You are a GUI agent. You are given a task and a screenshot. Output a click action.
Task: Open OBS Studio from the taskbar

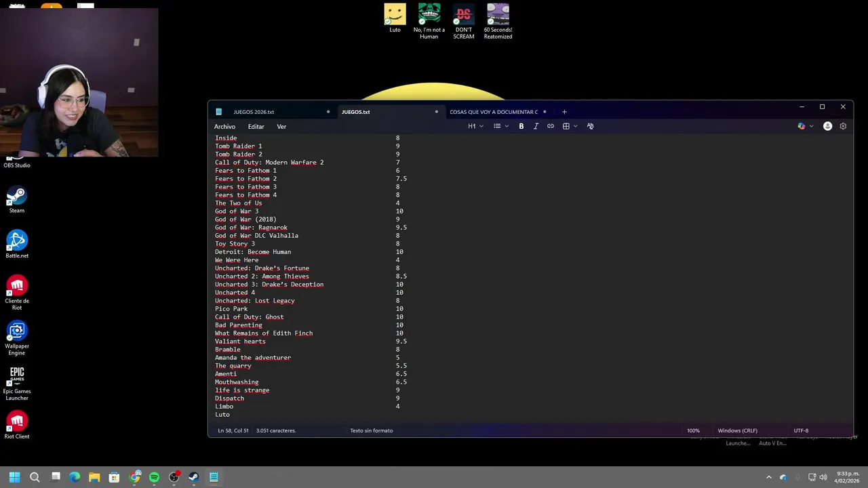coord(174,477)
